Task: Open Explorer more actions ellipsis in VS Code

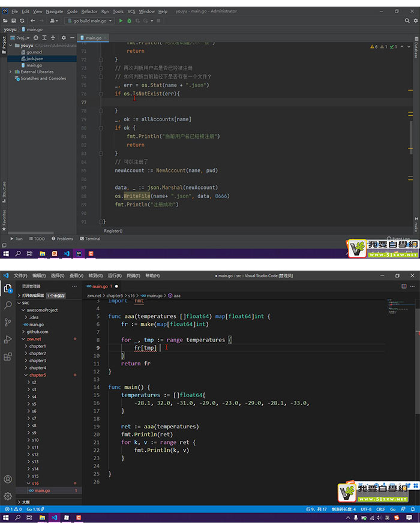Action: tap(74, 286)
